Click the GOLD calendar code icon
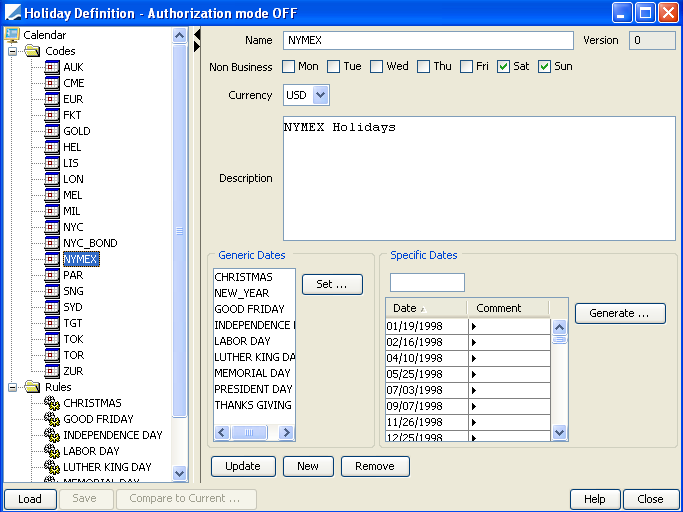Viewport: 683px width, 512px height. [52, 131]
